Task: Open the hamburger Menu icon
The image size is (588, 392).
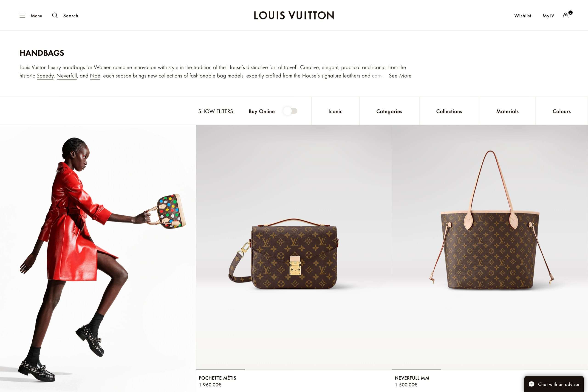Action: [x=22, y=15]
